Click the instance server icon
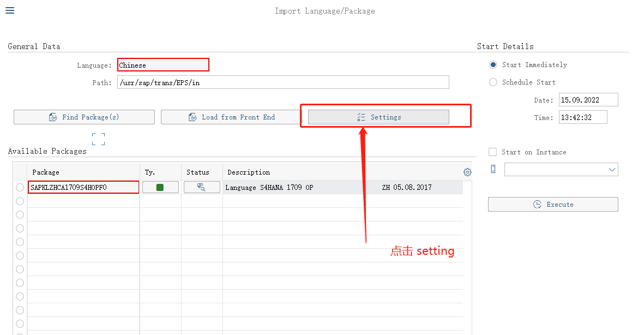644x335 pixels. tap(493, 169)
